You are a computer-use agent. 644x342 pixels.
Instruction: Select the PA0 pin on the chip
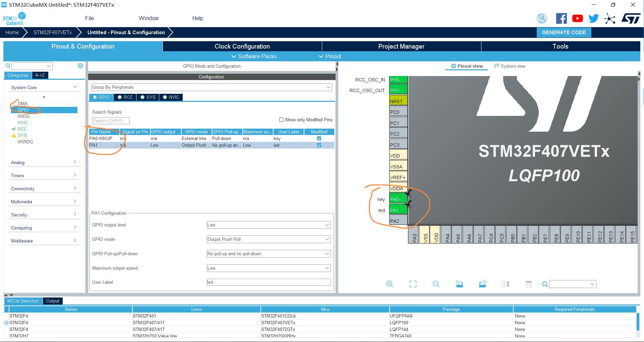398,199
